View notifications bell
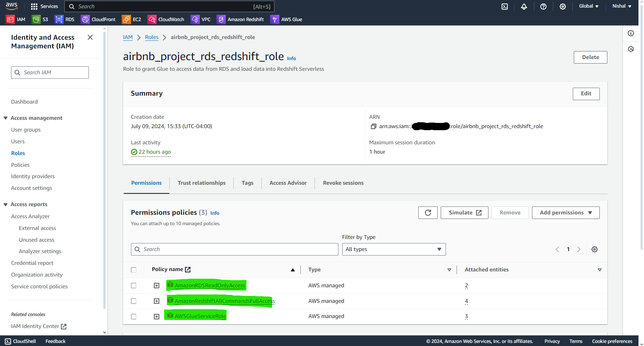 point(524,6)
